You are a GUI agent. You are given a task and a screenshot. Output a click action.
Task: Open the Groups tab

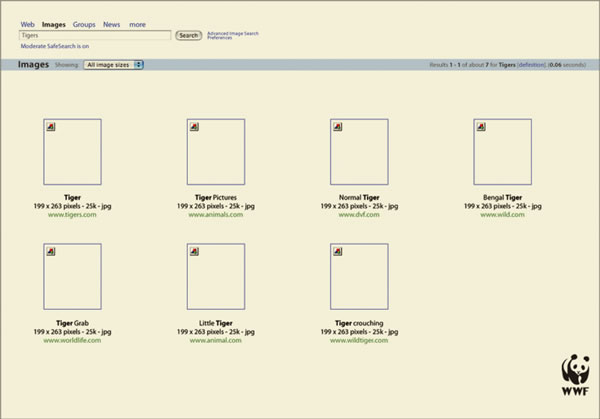(x=85, y=23)
